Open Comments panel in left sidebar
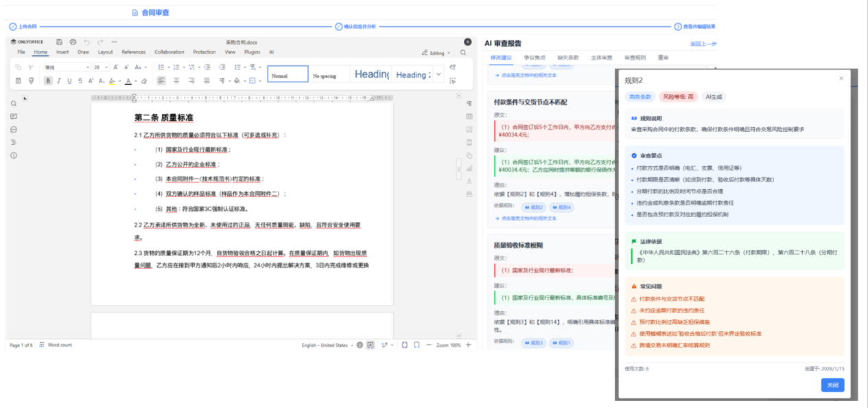Viewport: 868px width, 408px height. point(14,117)
